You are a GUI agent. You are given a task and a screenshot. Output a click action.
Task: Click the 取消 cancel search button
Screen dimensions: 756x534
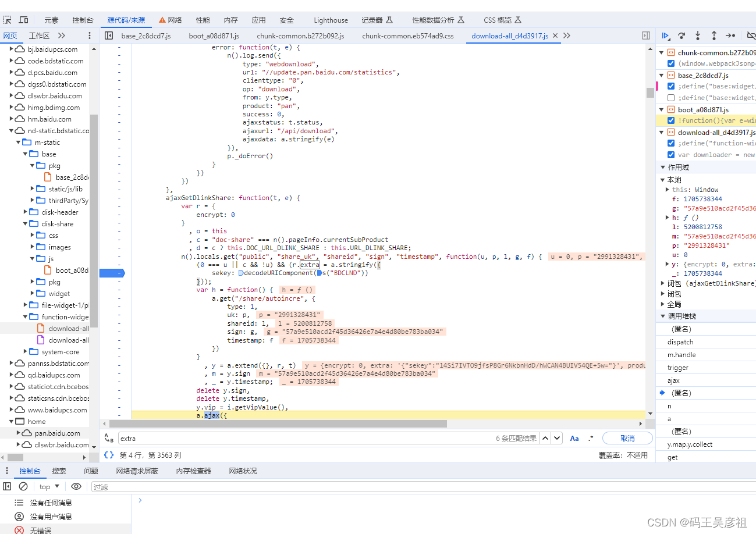tap(627, 438)
